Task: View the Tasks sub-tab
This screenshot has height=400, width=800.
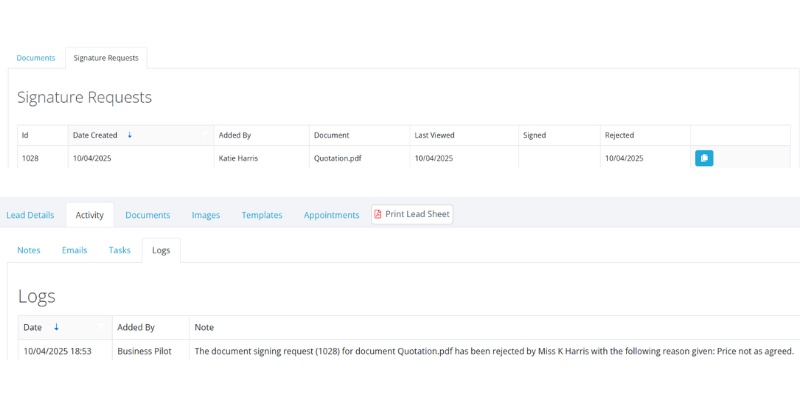Action: click(119, 251)
